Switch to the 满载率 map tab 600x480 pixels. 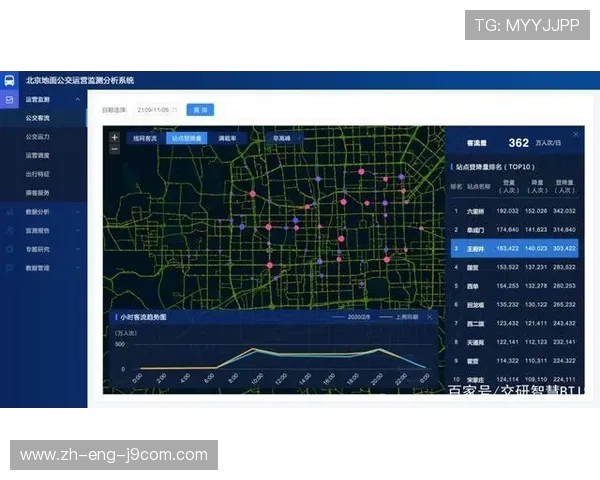click(x=227, y=139)
